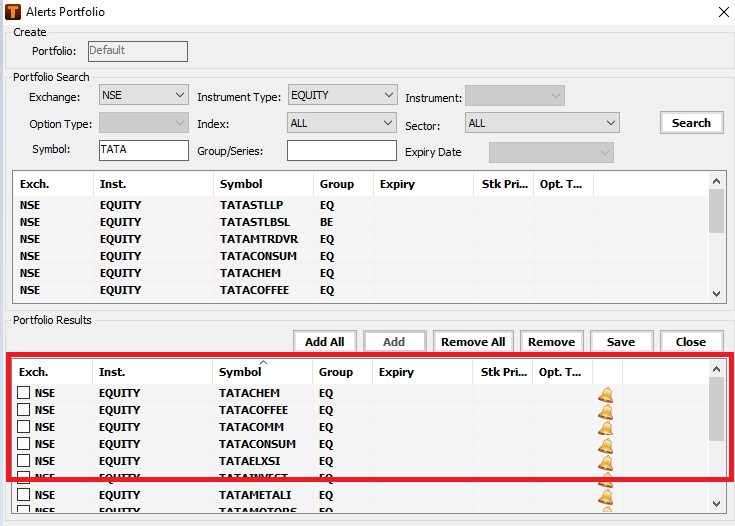
Task: Click the alert bell icon for TATACONSUM
Action: [x=605, y=445]
